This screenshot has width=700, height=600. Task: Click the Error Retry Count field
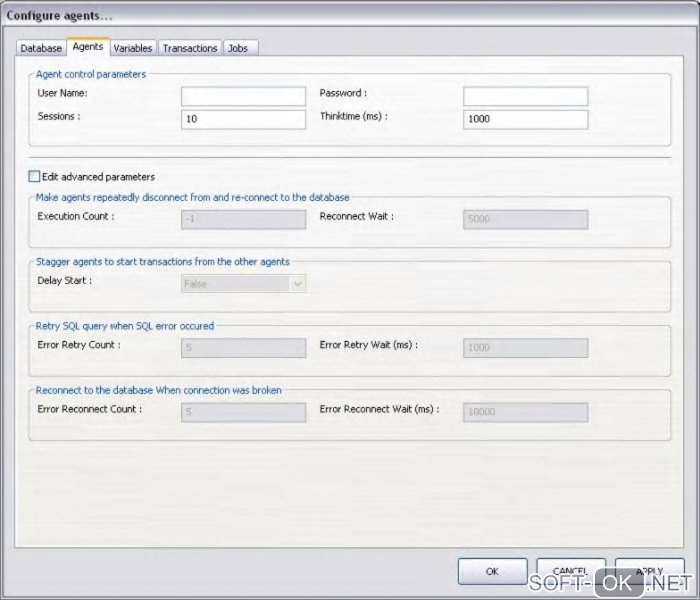pos(244,348)
